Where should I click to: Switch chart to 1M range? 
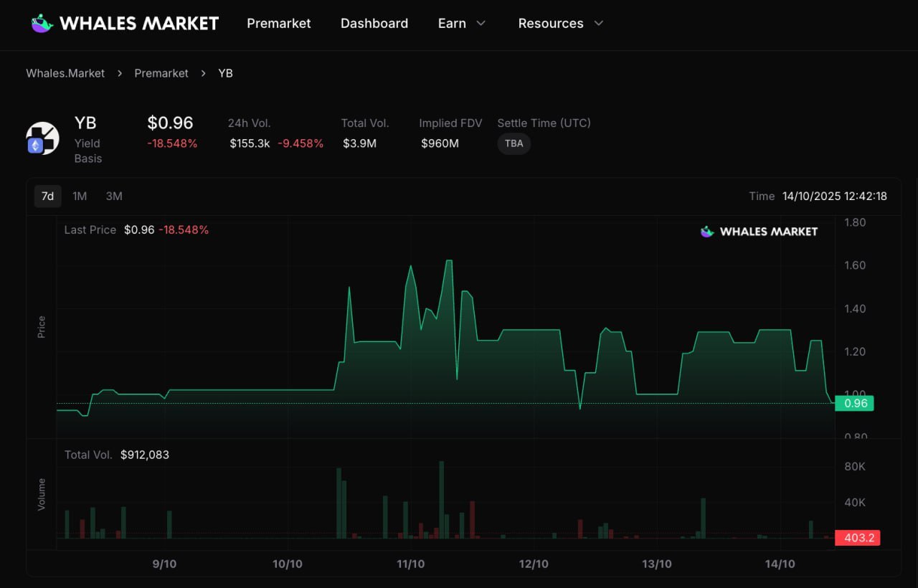(80, 196)
